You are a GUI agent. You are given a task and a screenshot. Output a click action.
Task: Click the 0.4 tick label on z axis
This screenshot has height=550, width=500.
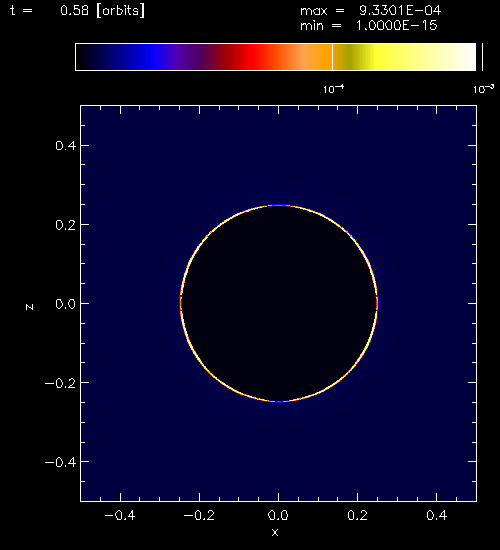[x=66, y=145]
